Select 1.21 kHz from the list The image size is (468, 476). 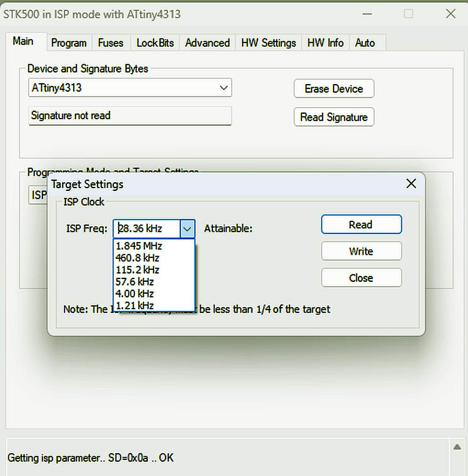134,305
